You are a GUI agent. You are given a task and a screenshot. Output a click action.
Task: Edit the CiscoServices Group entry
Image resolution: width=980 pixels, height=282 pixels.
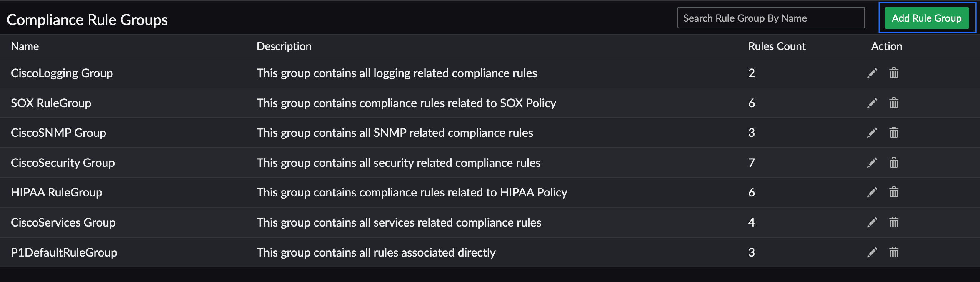click(x=872, y=222)
